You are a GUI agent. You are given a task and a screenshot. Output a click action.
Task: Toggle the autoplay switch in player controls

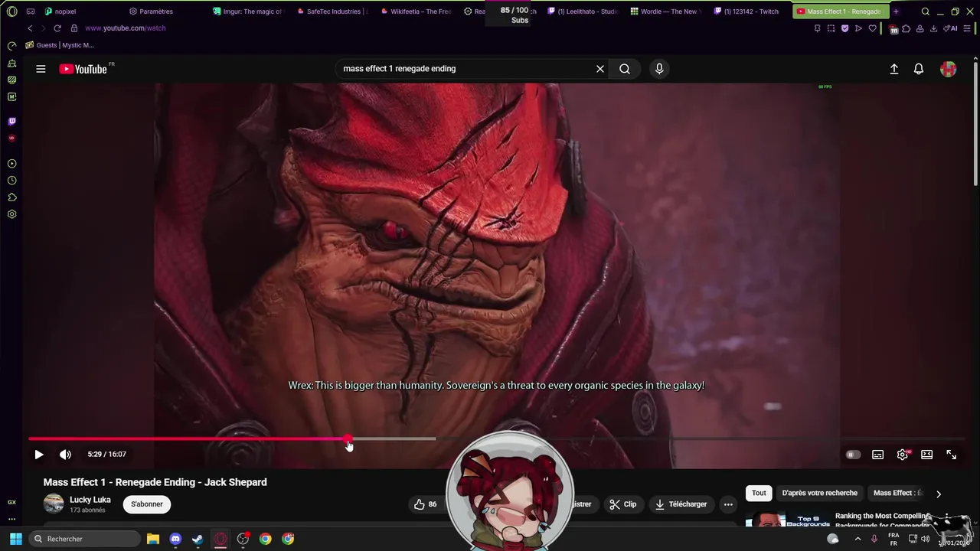(853, 455)
